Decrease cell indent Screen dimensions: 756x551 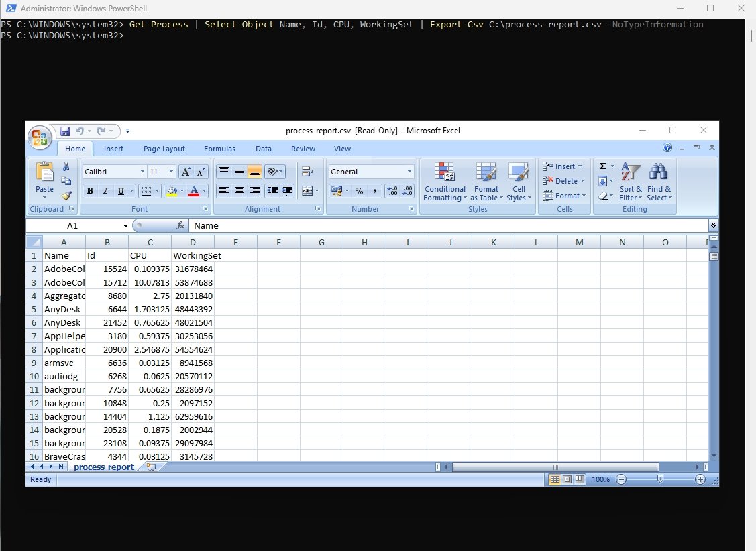[272, 191]
